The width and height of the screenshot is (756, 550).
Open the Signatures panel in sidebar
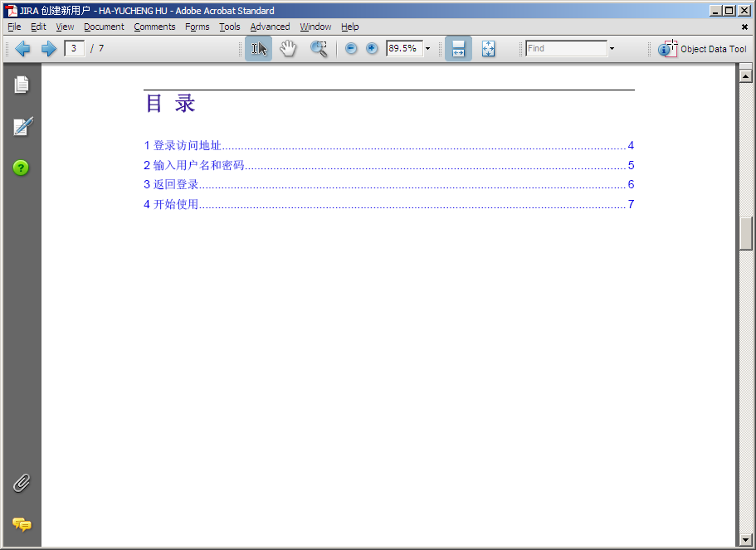coord(22,127)
